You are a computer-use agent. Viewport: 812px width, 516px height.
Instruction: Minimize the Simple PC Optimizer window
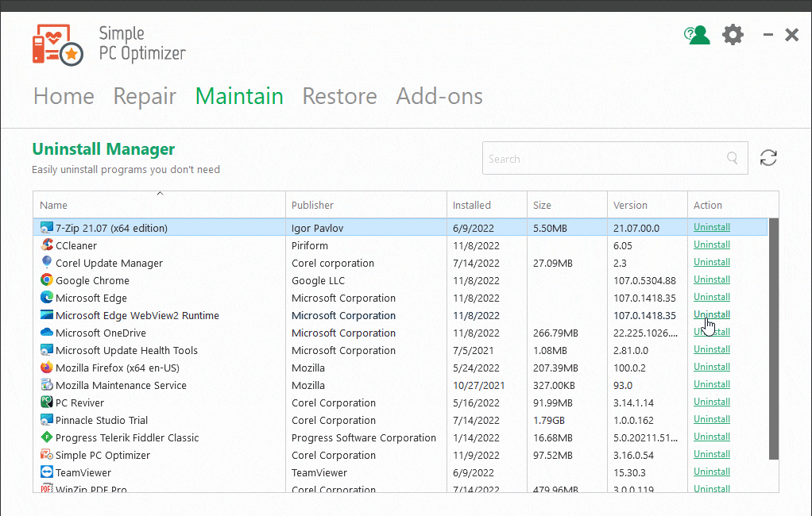[768, 35]
